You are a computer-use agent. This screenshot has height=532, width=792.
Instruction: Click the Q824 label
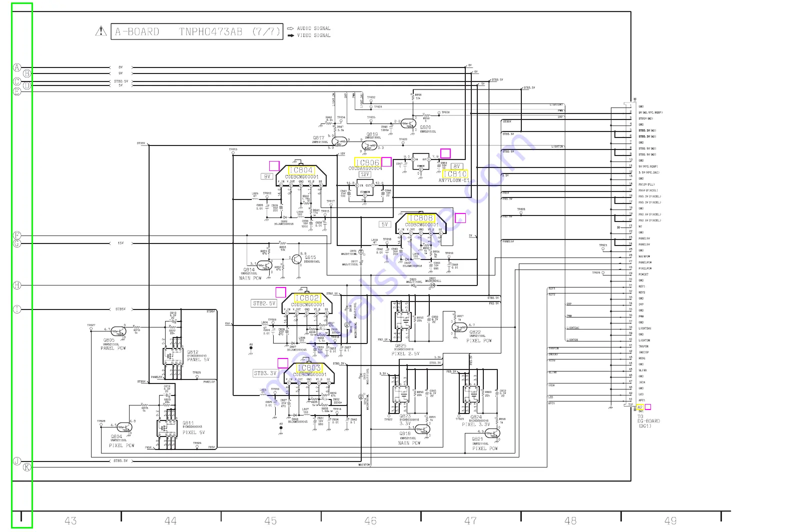pyautogui.click(x=476, y=417)
